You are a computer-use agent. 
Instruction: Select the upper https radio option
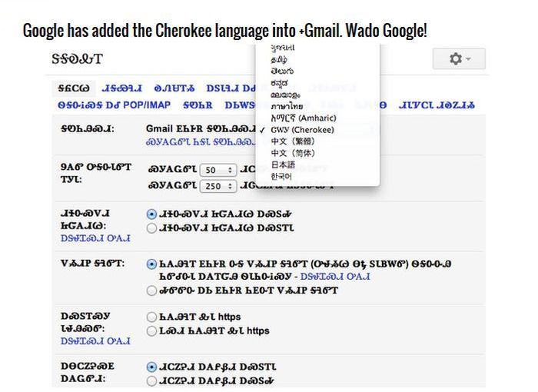click(151, 317)
